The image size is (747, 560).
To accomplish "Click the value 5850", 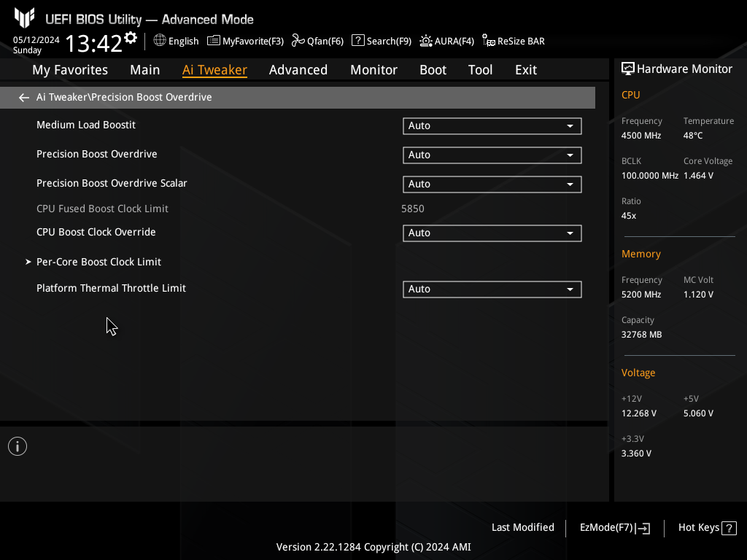I will pos(413,209).
